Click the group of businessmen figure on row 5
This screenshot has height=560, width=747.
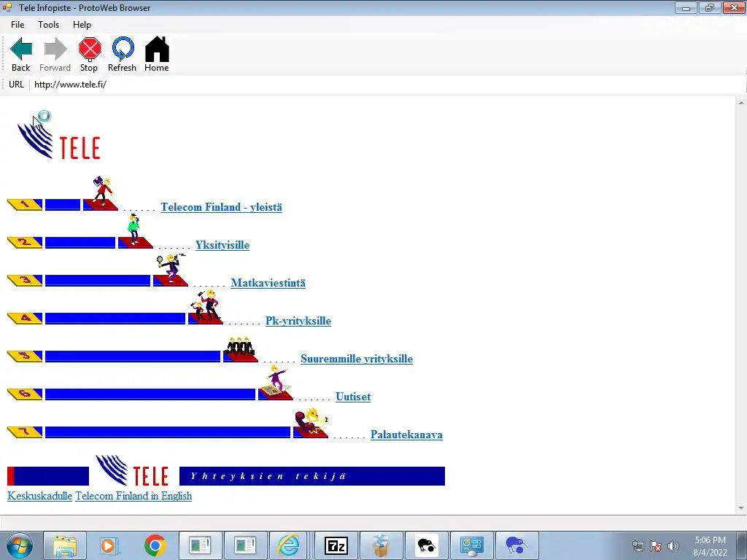pyautogui.click(x=239, y=346)
